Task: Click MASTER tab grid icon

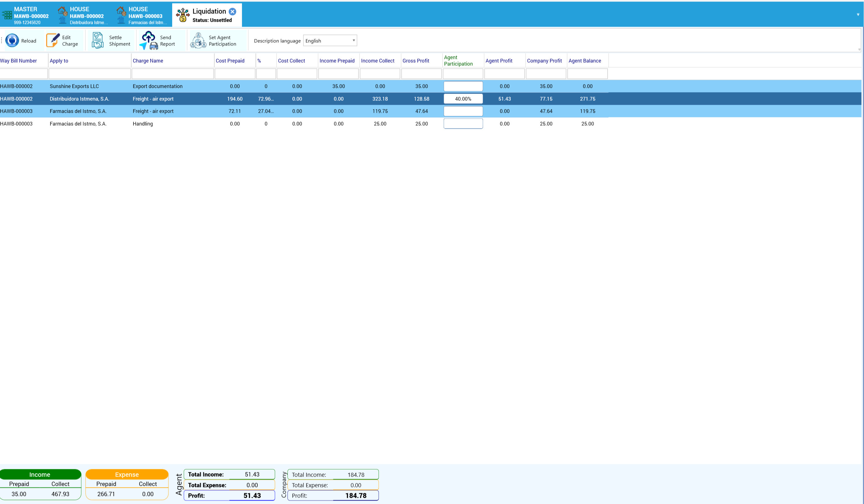Action: (x=7, y=15)
